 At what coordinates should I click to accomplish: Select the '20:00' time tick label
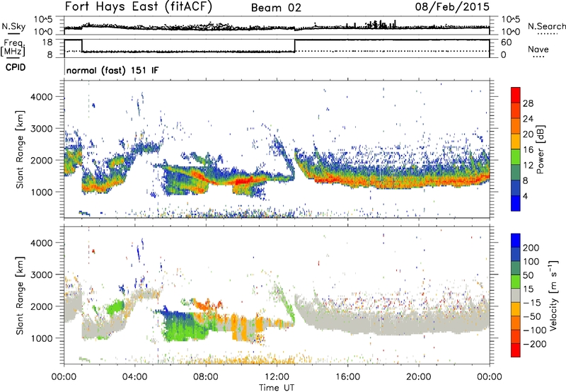point(418,377)
